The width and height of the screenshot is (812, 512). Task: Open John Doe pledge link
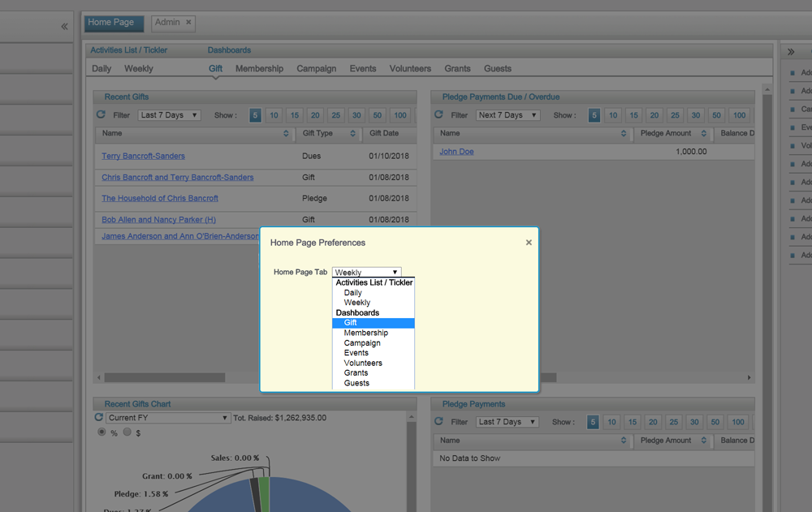point(456,152)
